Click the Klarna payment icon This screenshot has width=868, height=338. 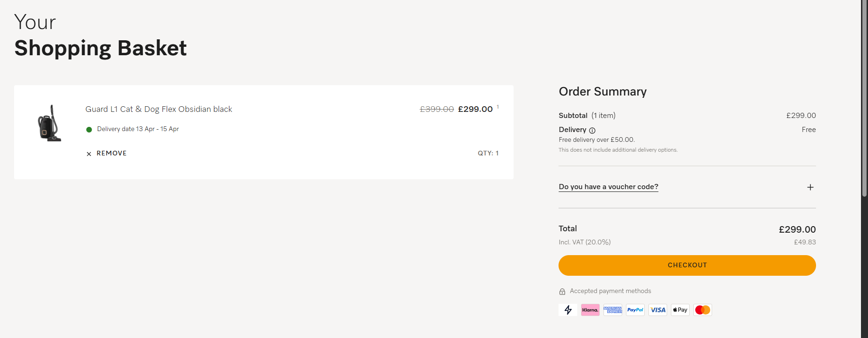pyautogui.click(x=590, y=310)
